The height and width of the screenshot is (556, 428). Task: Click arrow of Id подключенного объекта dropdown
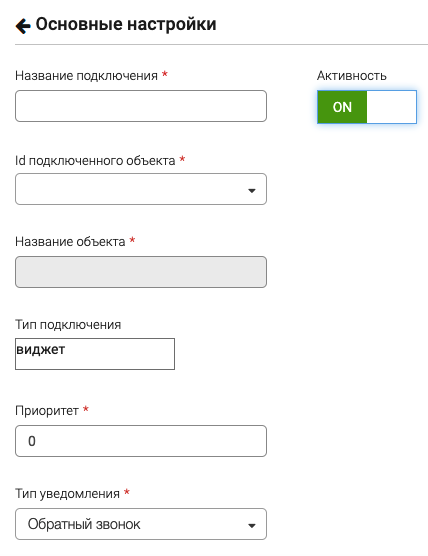tap(252, 191)
